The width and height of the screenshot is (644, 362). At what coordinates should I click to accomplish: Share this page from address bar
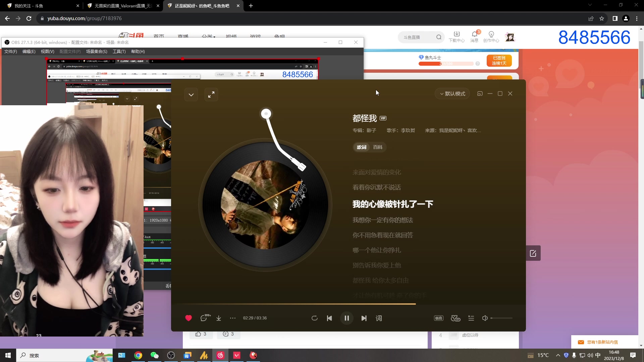tap(591, 18)
